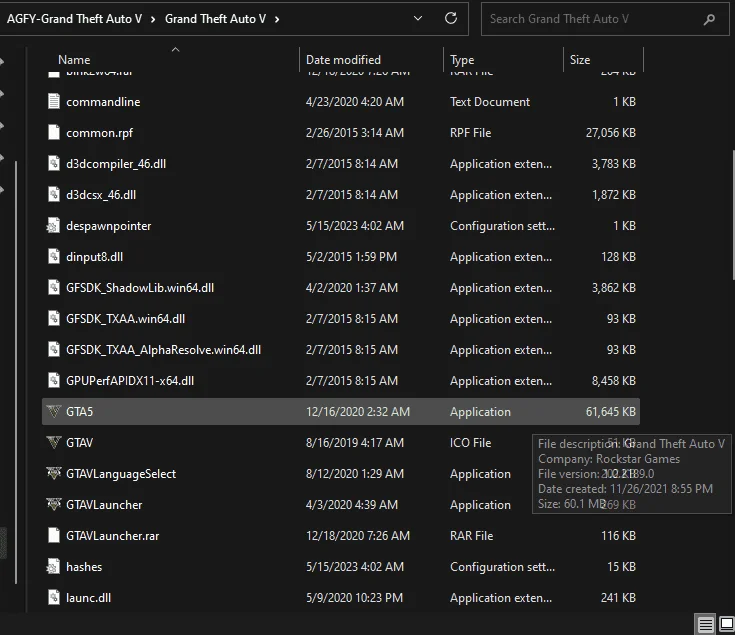Select the GTAV ICO file icon

click(x=54, y=442)
